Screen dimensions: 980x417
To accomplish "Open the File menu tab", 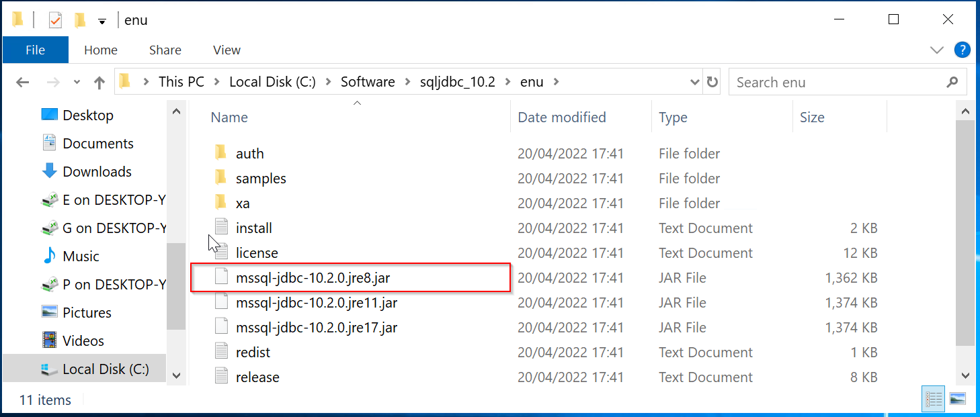I will click(x=35, y=50).
